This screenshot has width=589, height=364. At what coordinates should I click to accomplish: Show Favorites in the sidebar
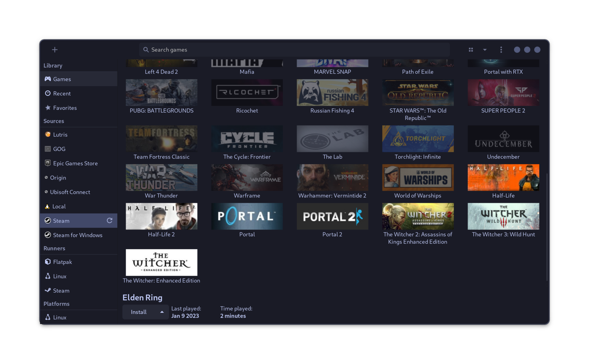pyautogui.click(x=79, y=108)
